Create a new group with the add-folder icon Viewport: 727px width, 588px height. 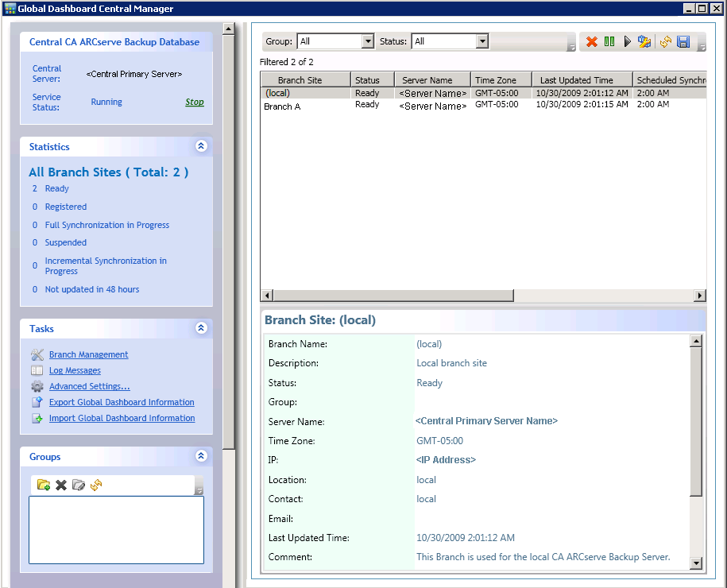pyautogui.click(x=44, y=485)
